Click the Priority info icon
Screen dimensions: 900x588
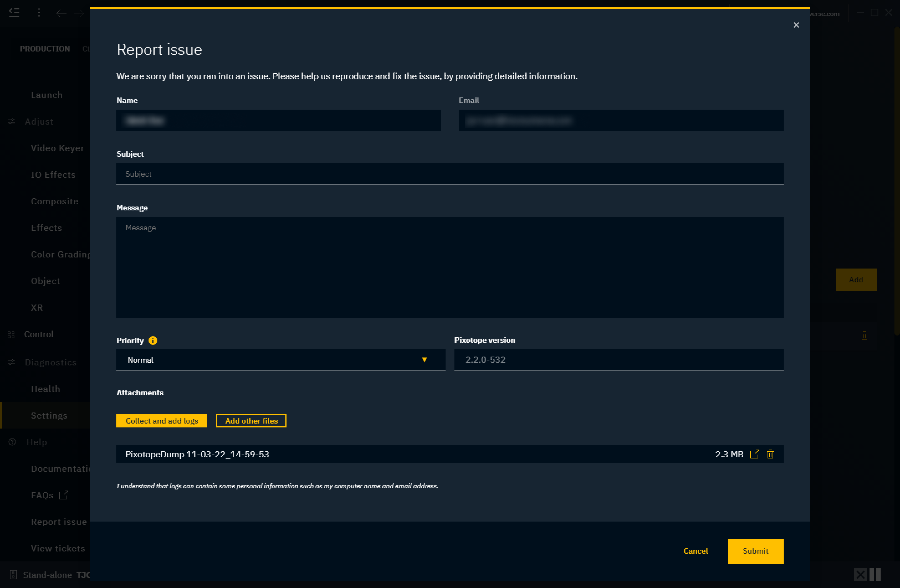153,341
